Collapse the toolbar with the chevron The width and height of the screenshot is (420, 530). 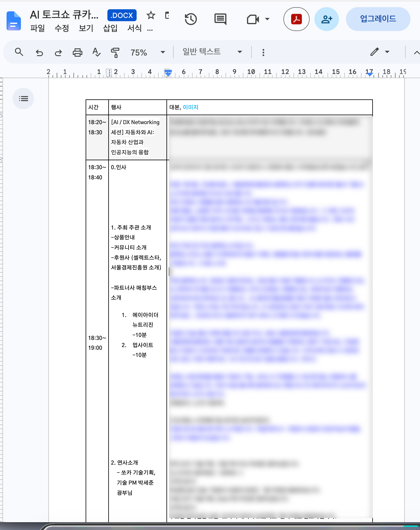pos(416,53)
